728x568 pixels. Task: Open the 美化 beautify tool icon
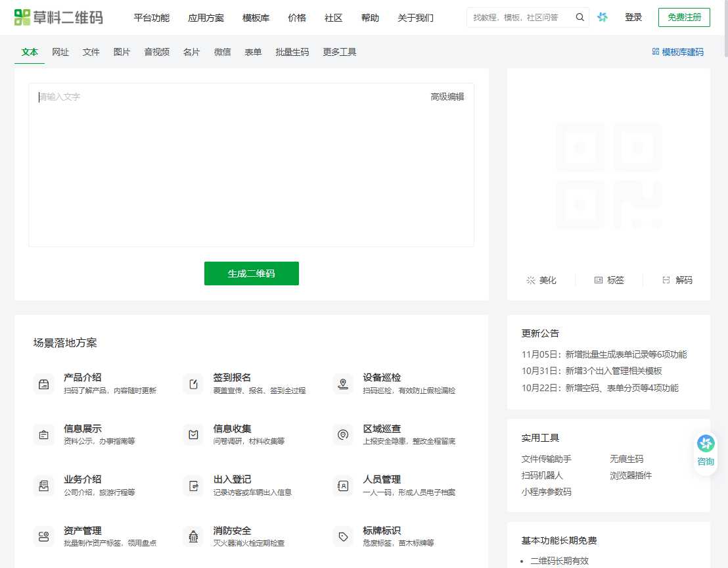coord(531,280)
